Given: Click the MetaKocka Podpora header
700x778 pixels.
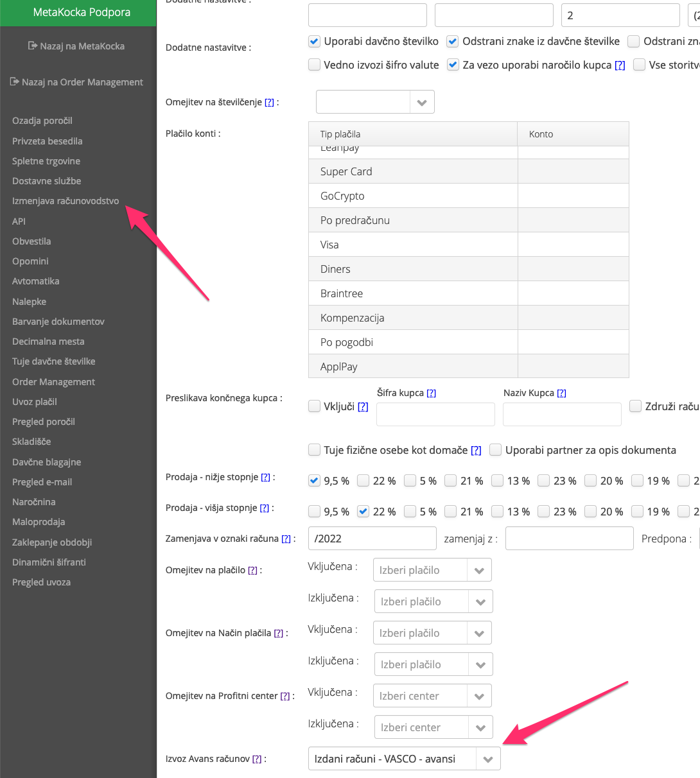Looking at the screenshot, I should click(82, 12).
